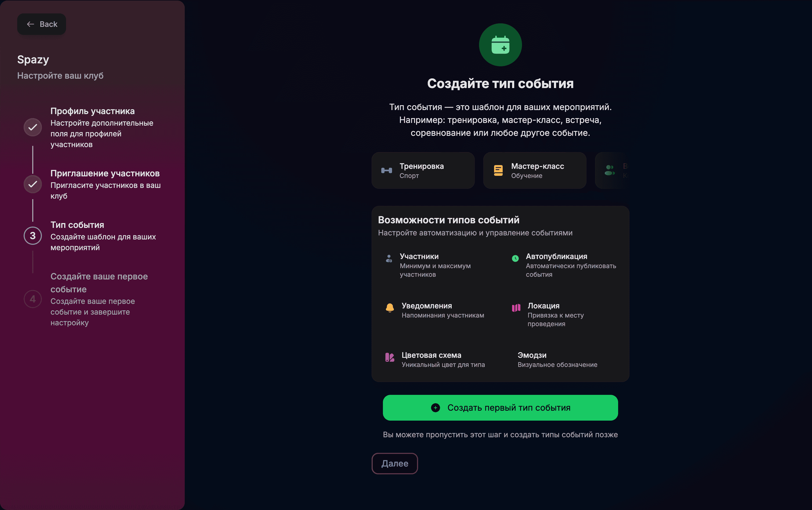Click the clock icon for Автопубликация
Image resolution: width=812 pixels, height=510 pixels.
tap(515, 259)
